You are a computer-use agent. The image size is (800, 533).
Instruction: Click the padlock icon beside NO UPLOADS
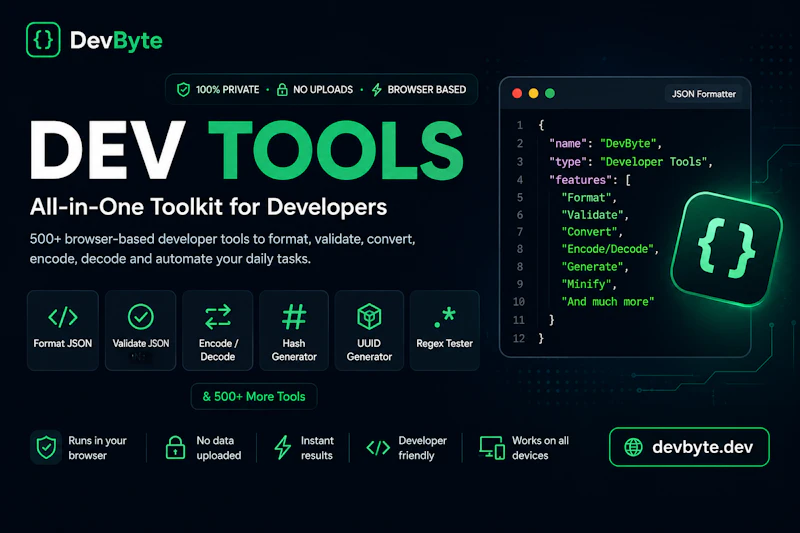point(282,90)
